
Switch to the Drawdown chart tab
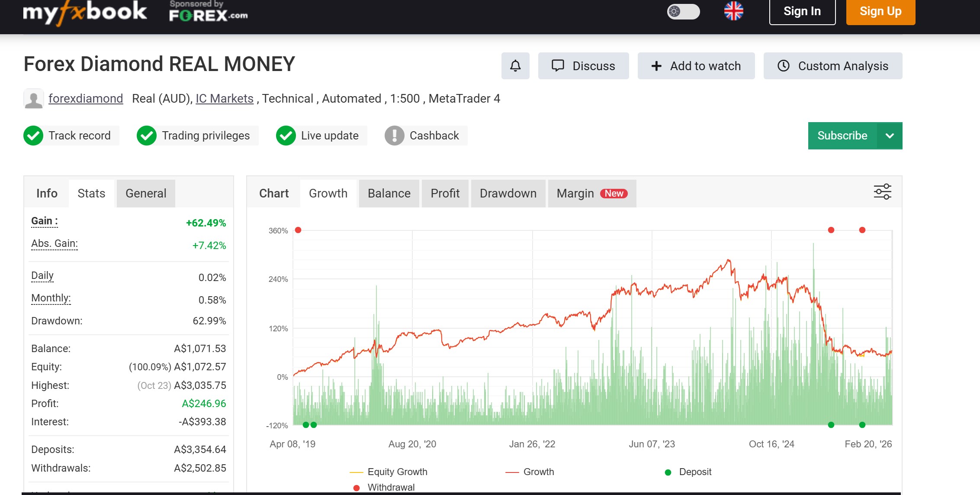coord(508,193)
